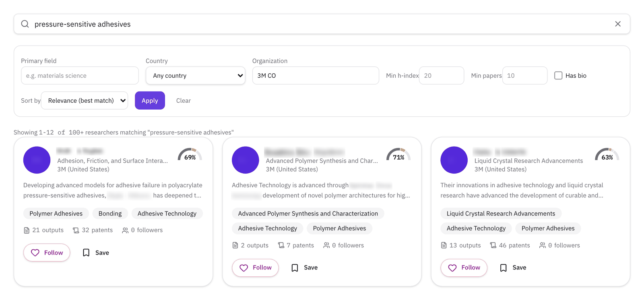Click the search magnifier icon
This screenshot has height=290, width=644.
click(x=25, y=24)
